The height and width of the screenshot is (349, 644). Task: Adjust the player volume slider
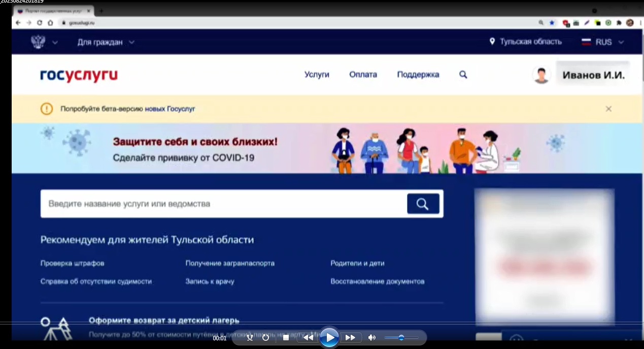pyautogui.click(x=401, y=337)
